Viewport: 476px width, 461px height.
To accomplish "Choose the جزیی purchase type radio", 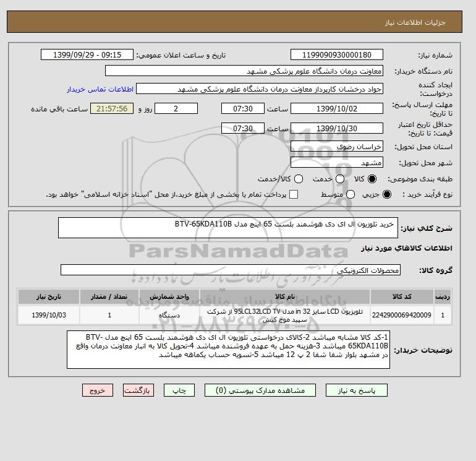I will pyautogui.click(x=387, y=194).
